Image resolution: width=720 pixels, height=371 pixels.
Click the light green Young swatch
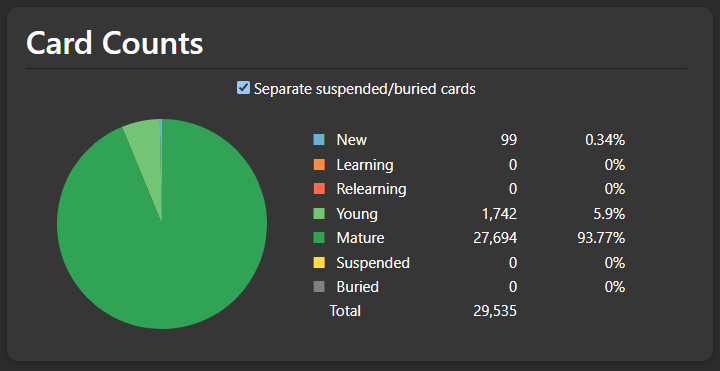[319, 214]
